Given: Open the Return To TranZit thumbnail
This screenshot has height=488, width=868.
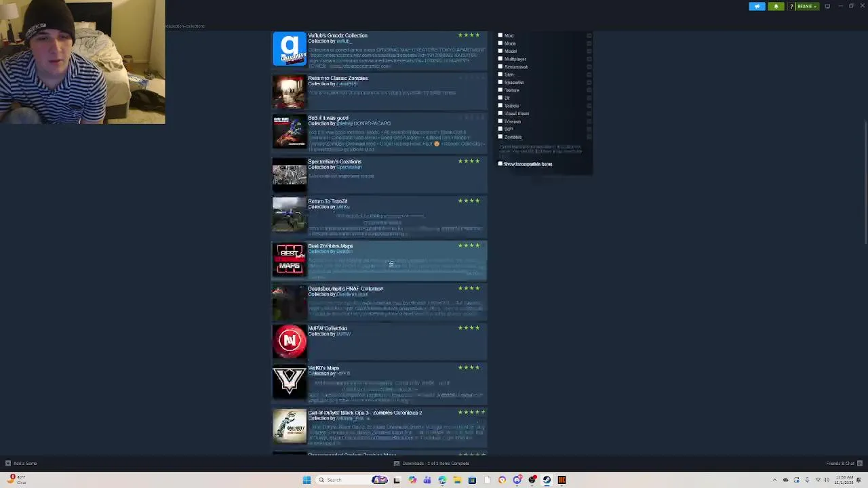Looking at the screenshot, I should pyautogui.click(x=290, y=214).
